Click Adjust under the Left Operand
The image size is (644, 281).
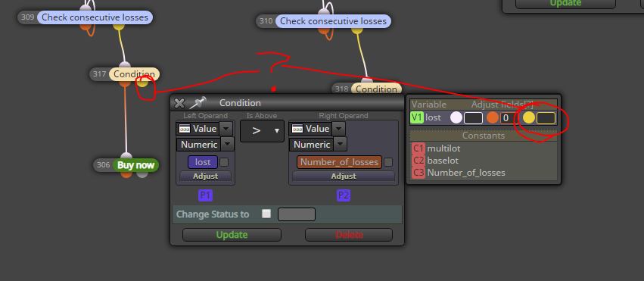[205, 176]
